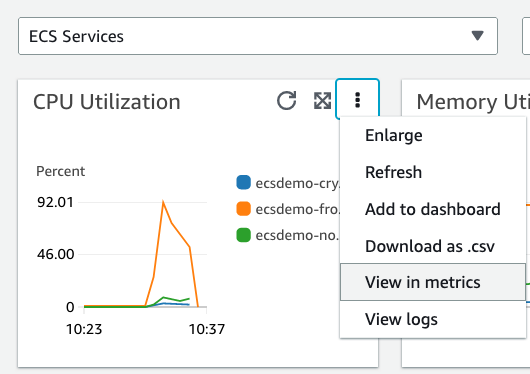Click the 10:37 time axis label
This screenshot has height=374, width=530.
point(207,329)
